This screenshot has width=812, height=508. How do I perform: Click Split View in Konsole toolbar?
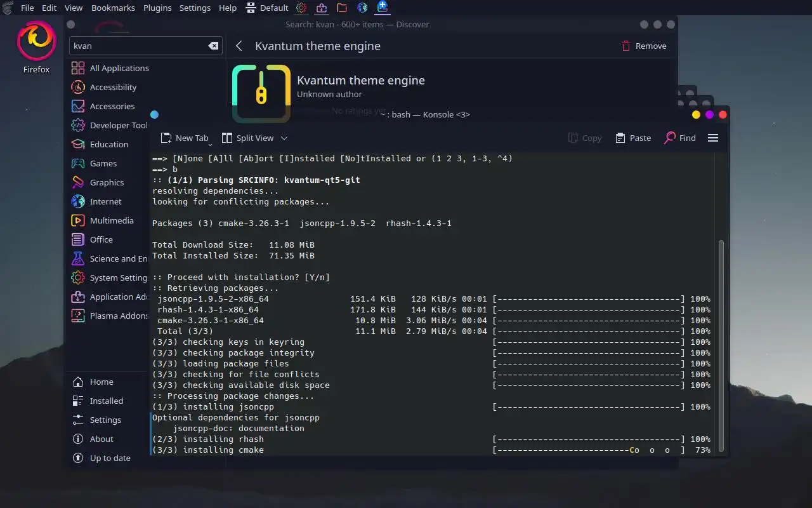248,138
